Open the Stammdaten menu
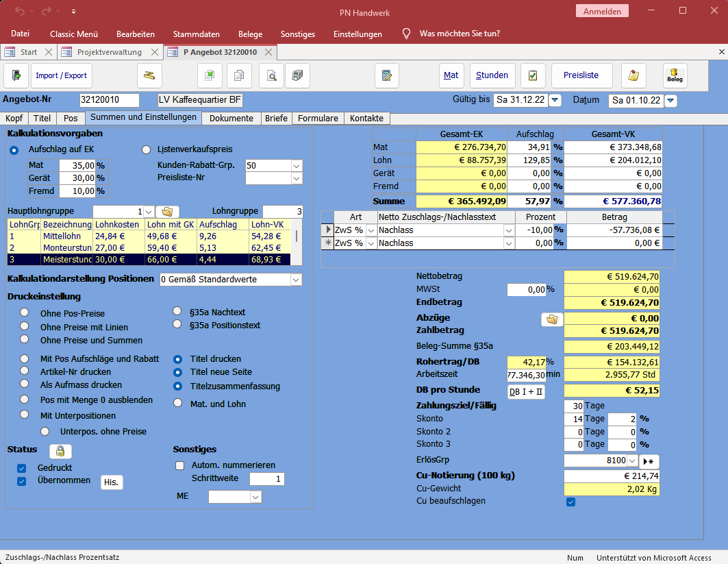This screenshot has width=728, height=564. 197,34
